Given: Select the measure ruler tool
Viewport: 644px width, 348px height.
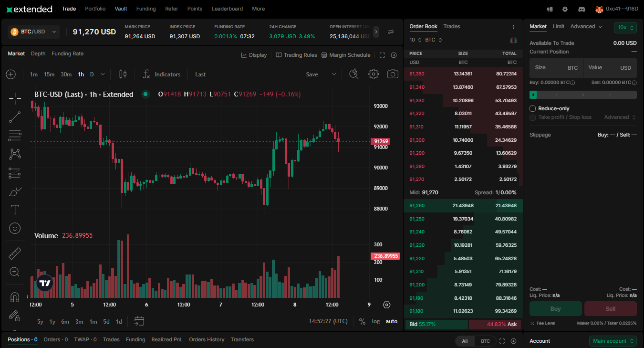Looking at the screenshot, I should pos(14,253).
